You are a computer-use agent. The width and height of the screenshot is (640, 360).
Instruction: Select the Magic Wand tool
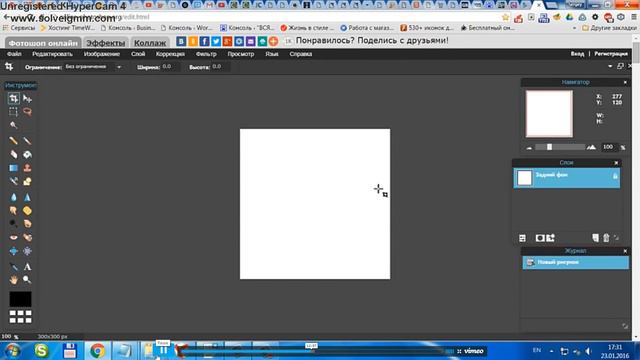click(13, 125)
